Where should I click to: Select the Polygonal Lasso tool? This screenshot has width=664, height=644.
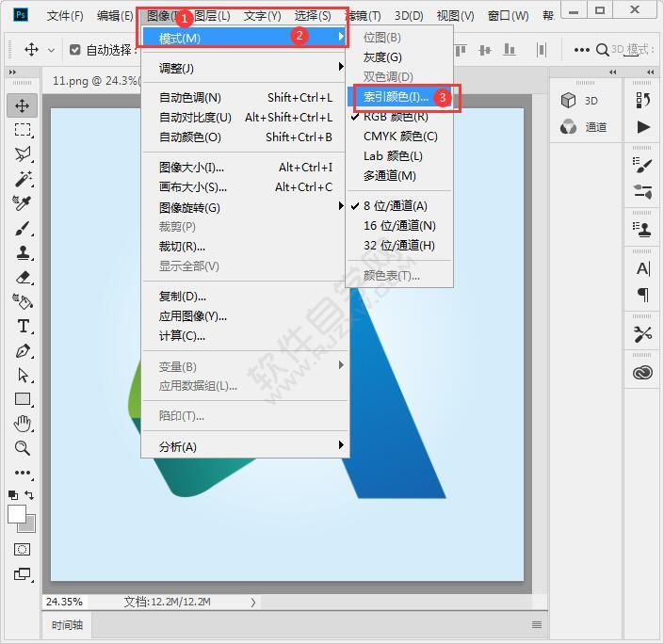pyautogui.click(x=23, y=154)
